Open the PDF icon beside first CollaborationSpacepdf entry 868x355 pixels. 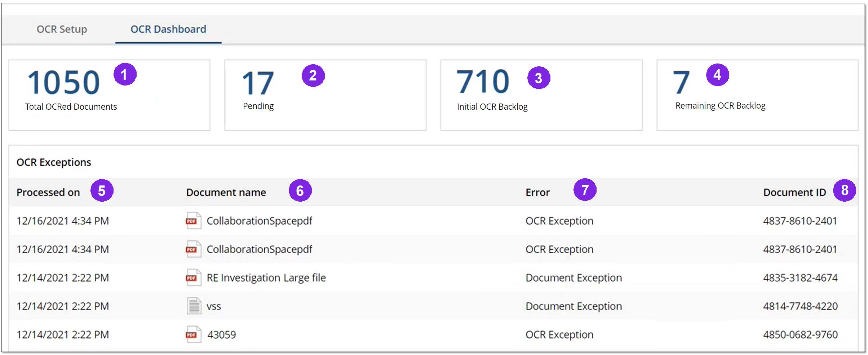click(x=193, y=220)
